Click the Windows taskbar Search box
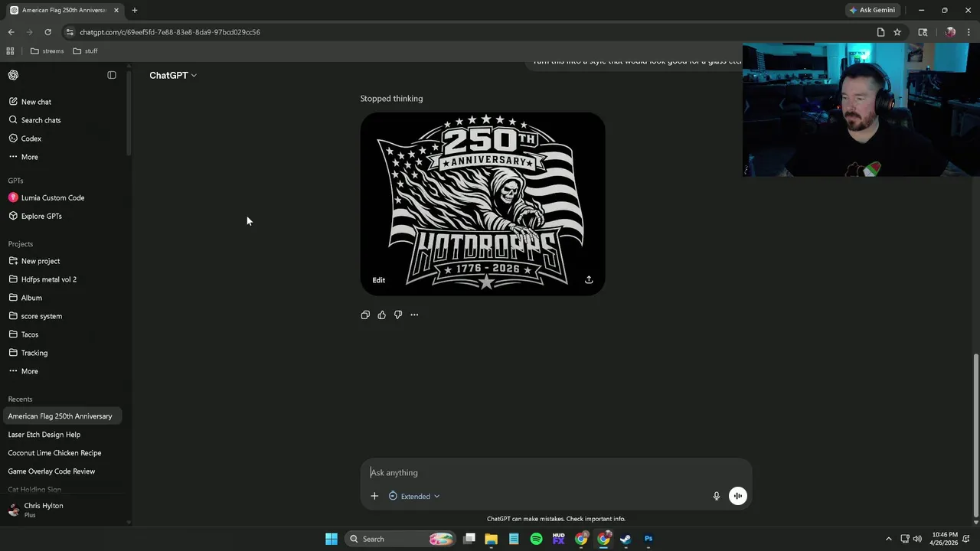 400,539
